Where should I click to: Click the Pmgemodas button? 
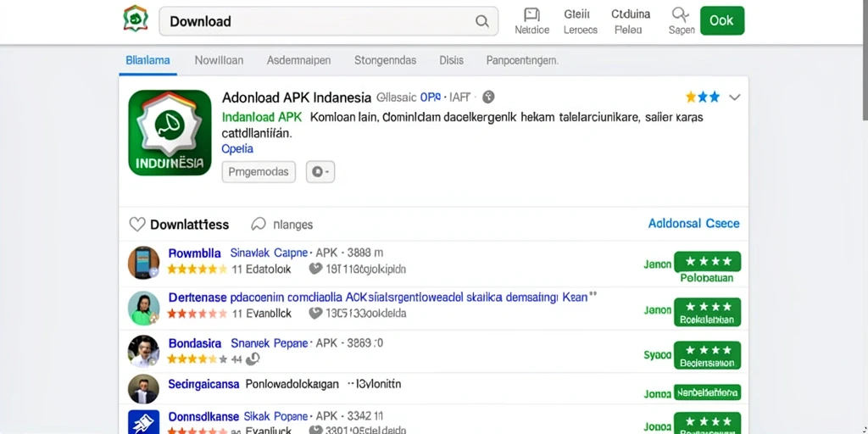pos(259,172)
